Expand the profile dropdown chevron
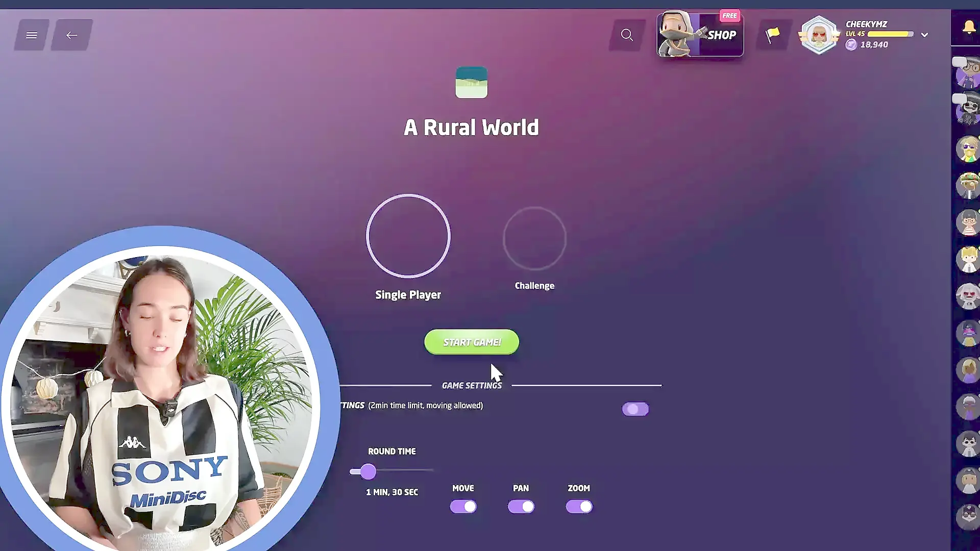The image size is (980, 551). [x=924, y=35]
